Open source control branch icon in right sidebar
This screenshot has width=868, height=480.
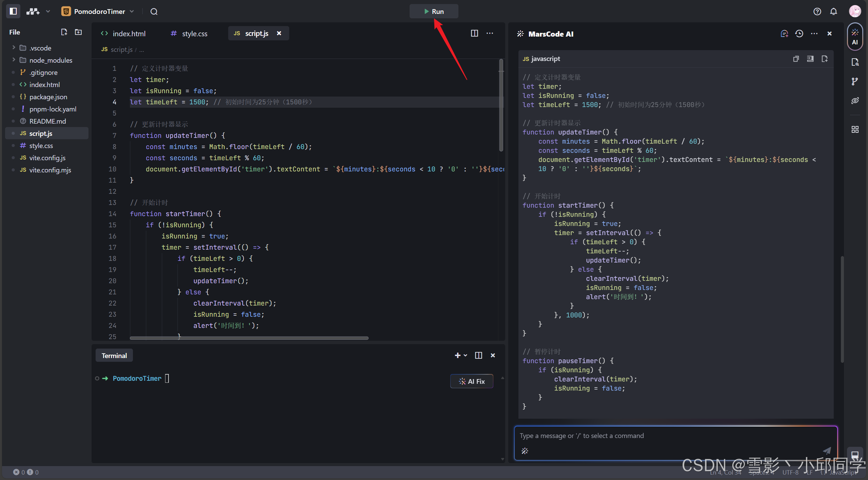tap(855, 81)
